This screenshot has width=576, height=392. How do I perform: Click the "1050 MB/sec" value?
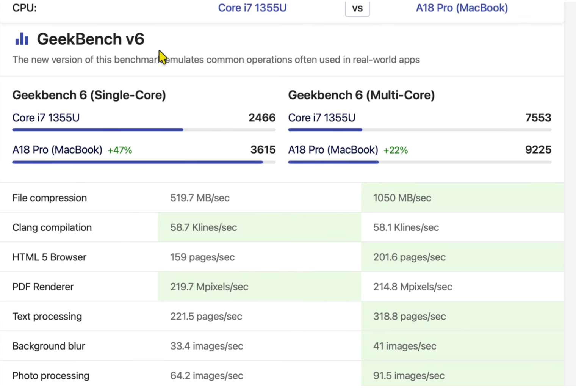[x=402, y=198]
